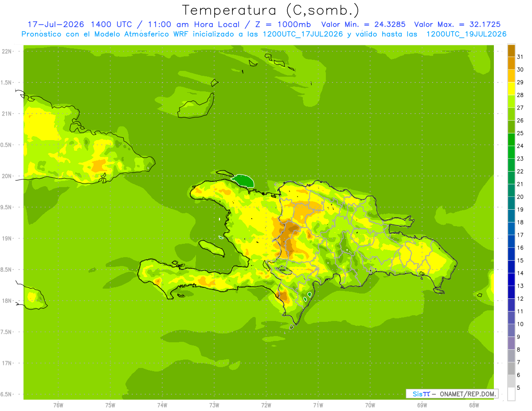Click the '22N' latitude axis label
532x411 pixels.
tap(7, 51)
